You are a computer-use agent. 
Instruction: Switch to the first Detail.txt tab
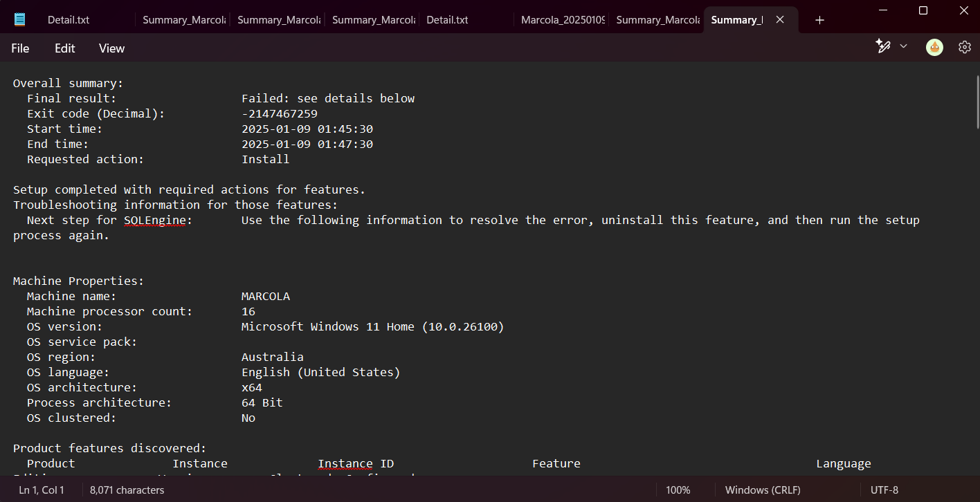tap(68, 20)
